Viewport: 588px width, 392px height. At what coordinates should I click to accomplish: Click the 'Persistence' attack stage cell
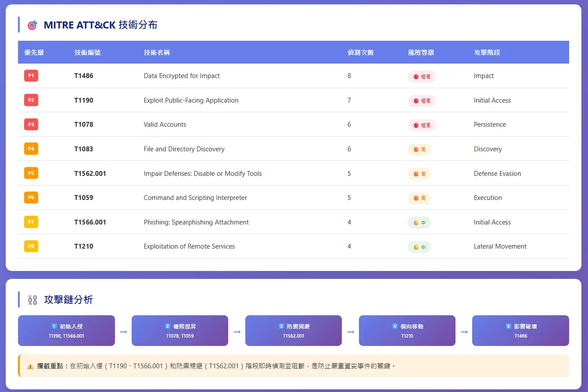pos(490,125)
